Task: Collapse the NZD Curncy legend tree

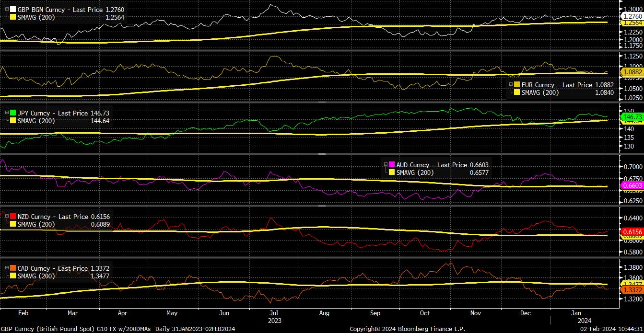Action: point(6,217)
